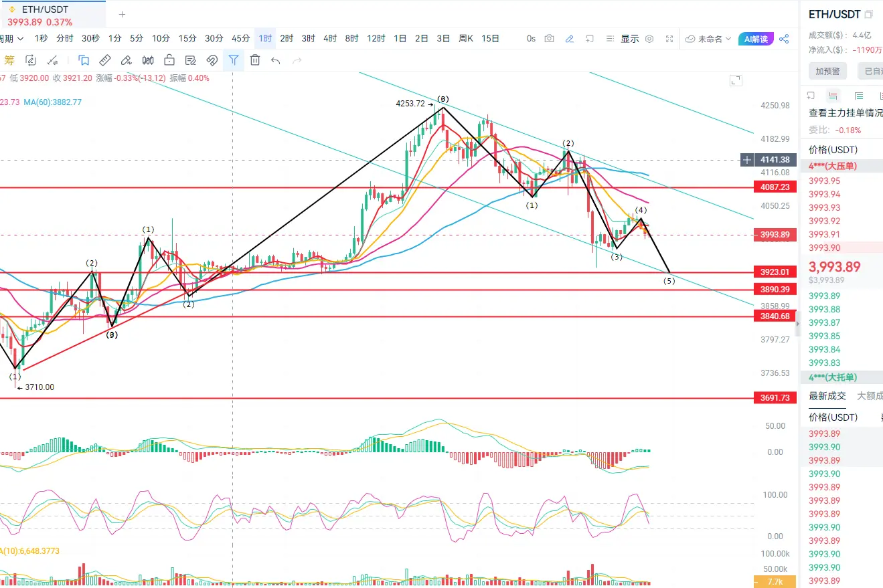Expand chart with corner bracket icon
The height and width of the screenshot is (588, 883).
(x=736, y=81)
